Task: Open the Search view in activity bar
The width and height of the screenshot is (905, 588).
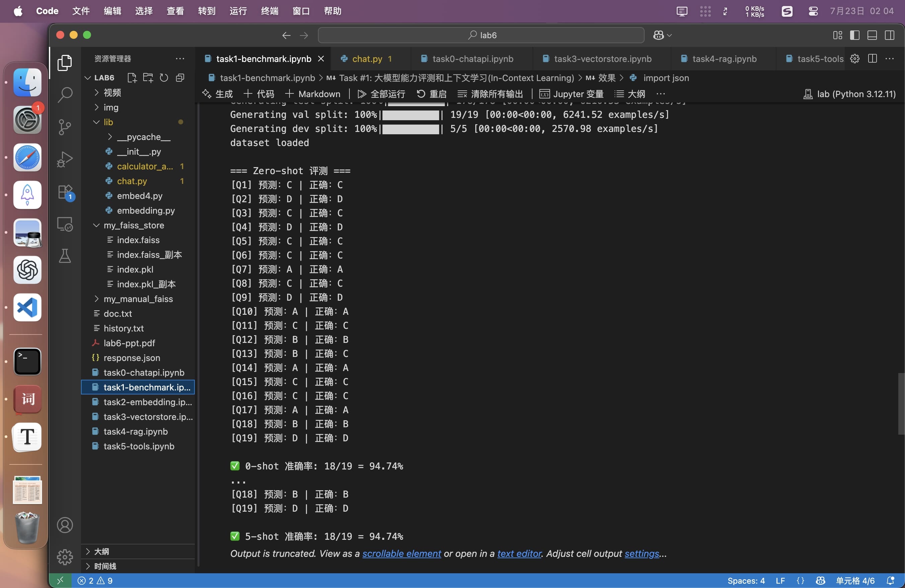Action: (x=65, y=95)
